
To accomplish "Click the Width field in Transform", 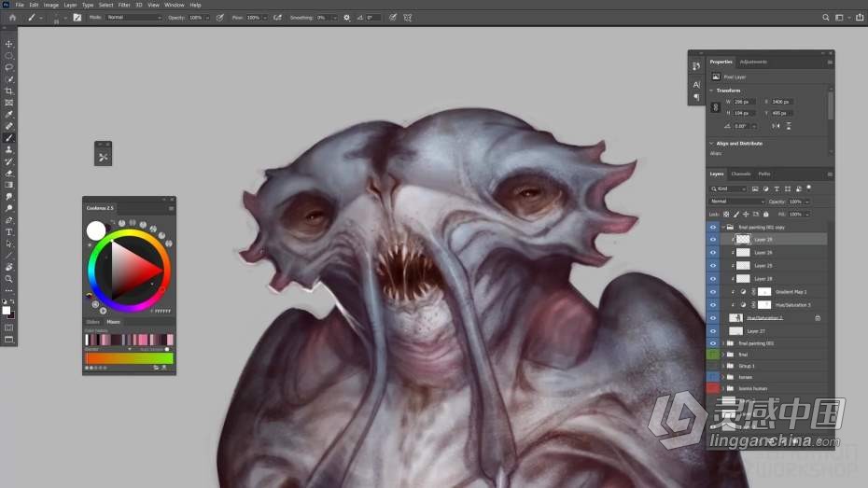I will point(744,102).
